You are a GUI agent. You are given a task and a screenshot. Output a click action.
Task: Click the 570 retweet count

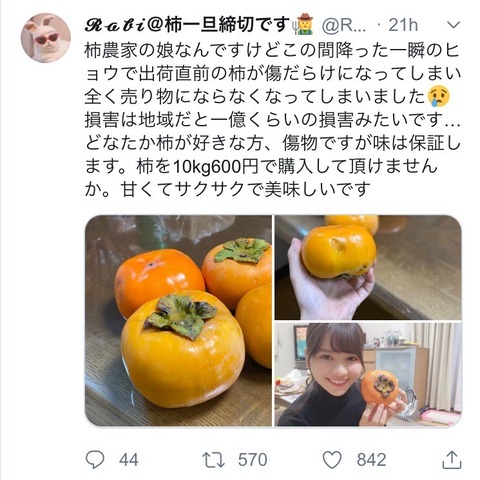point(252,460)
